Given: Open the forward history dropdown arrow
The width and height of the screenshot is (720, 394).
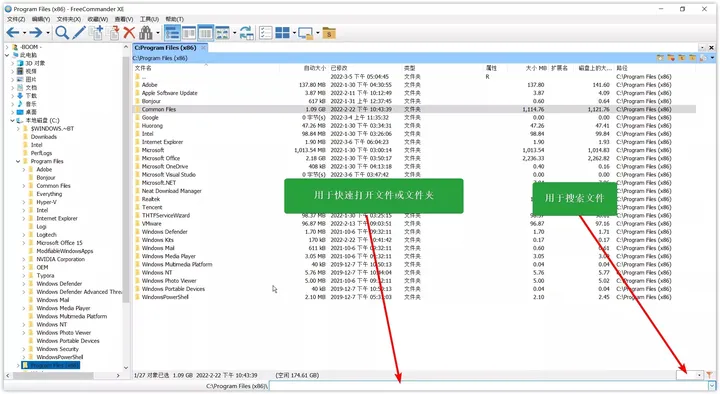Looking at the screenshot, I should [48, 33].
